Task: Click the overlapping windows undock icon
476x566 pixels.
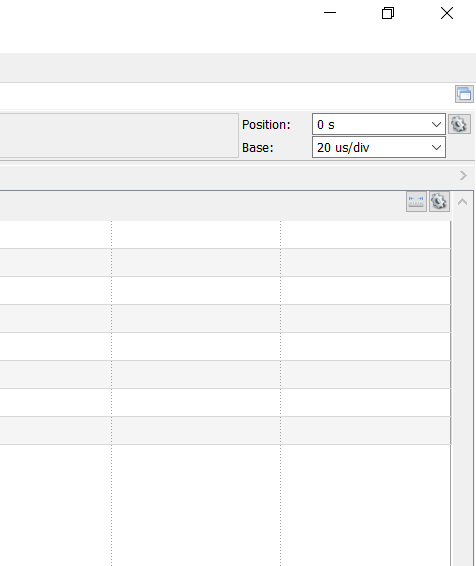Action: [x=464, y=94]
